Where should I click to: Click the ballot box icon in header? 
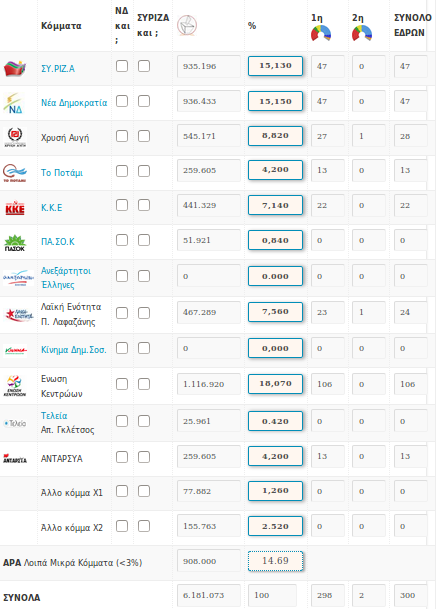coord(187,26)
